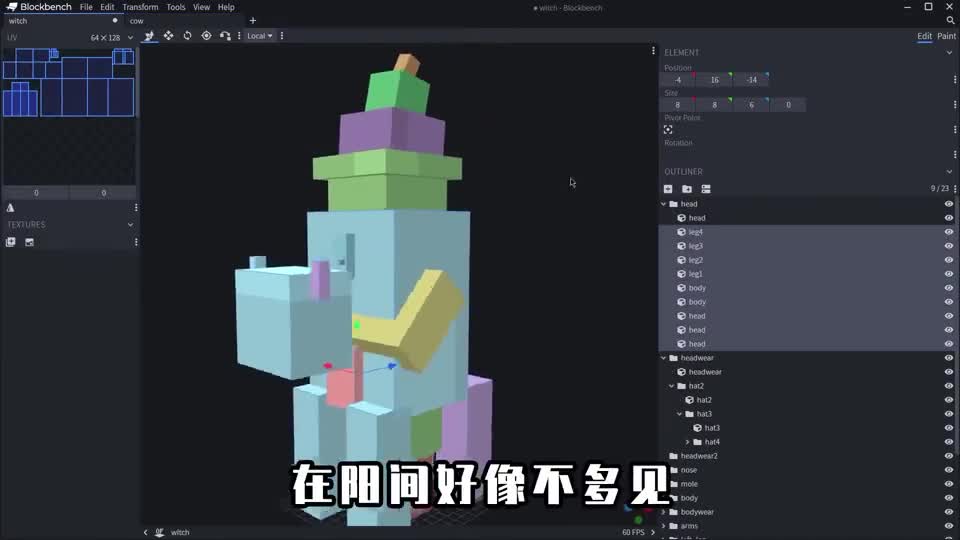This screenshot has height=540, width=960.
Task: Collapse the hat2 group arrow
Action: [x=672, y=386]
